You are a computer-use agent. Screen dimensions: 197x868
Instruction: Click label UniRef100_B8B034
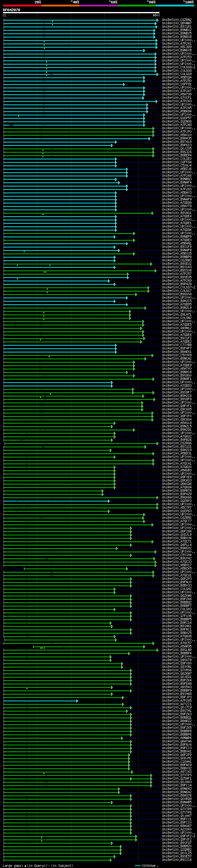tap(177, 538)
